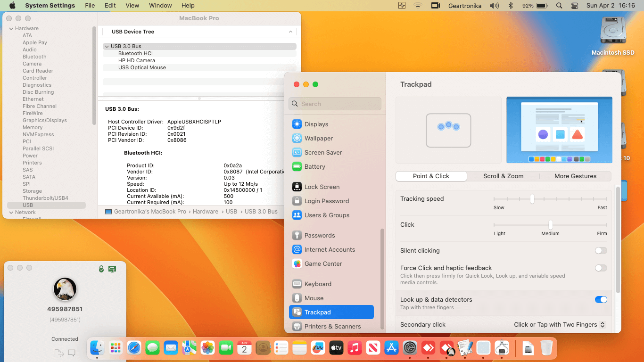Click the Wi-Fi icon in the menu bar
The height and width of the screenshot is (362, 644).
[418, 6]
